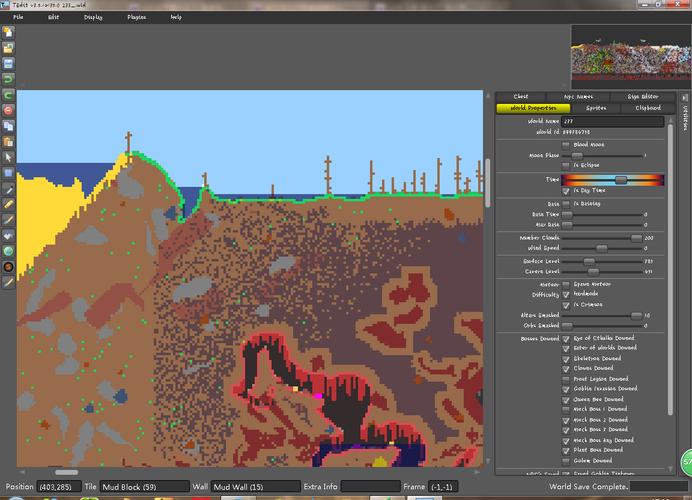This screenshot has height=500, width=692.
Task: Click the map vertical scrollbar thumb
Action: coord(488,182)
